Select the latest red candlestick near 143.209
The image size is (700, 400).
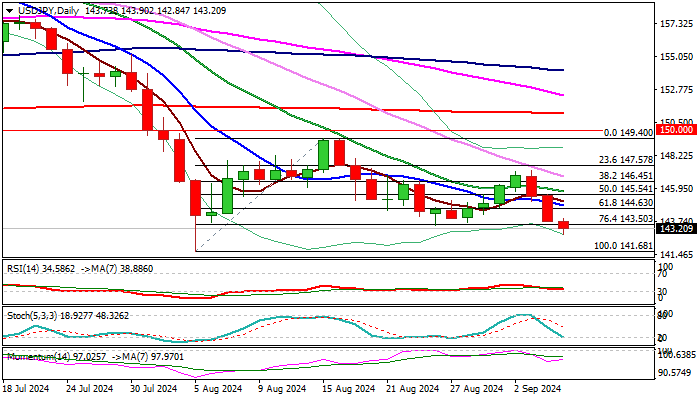[x=563, y=226]
